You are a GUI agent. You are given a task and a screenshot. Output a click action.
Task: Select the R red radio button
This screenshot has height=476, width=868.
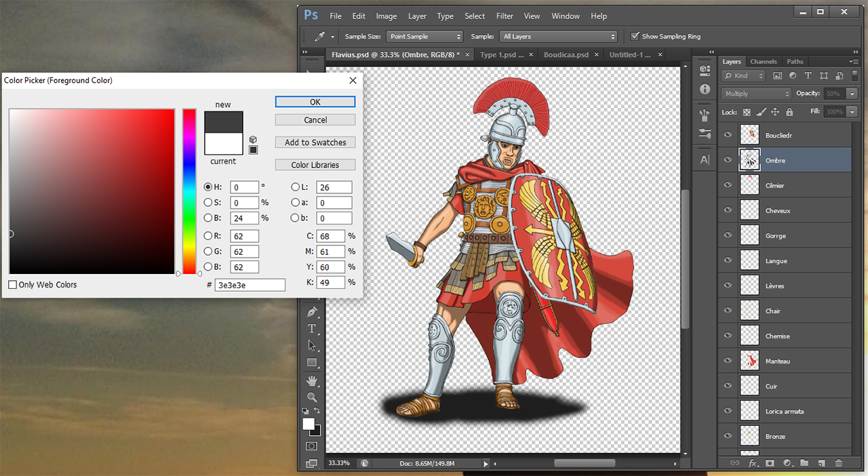point(208,236)
